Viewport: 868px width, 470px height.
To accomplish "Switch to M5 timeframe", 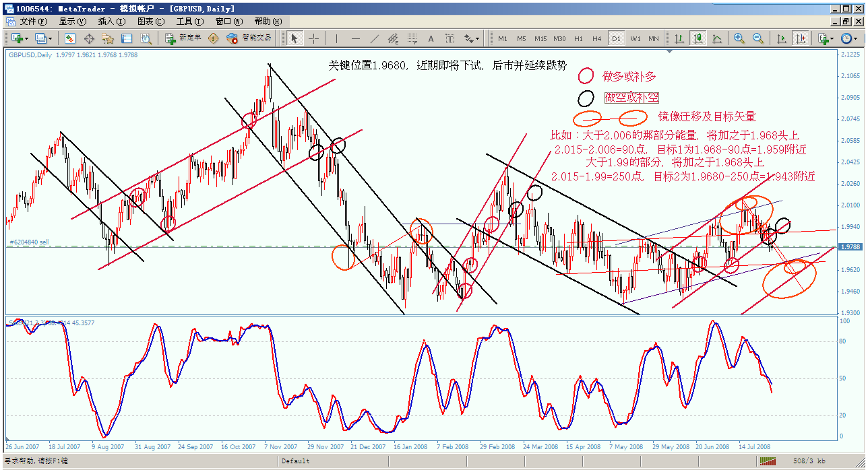I will (x=522, y=38).
